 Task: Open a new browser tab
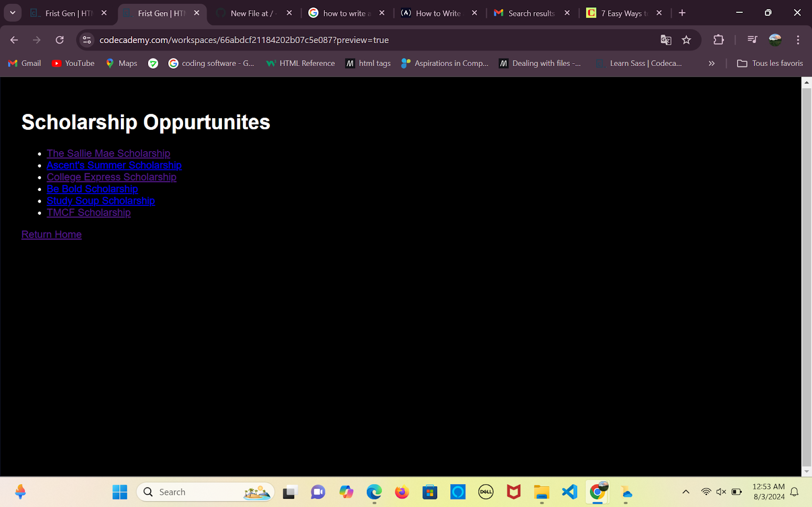(x=682, y=13)
